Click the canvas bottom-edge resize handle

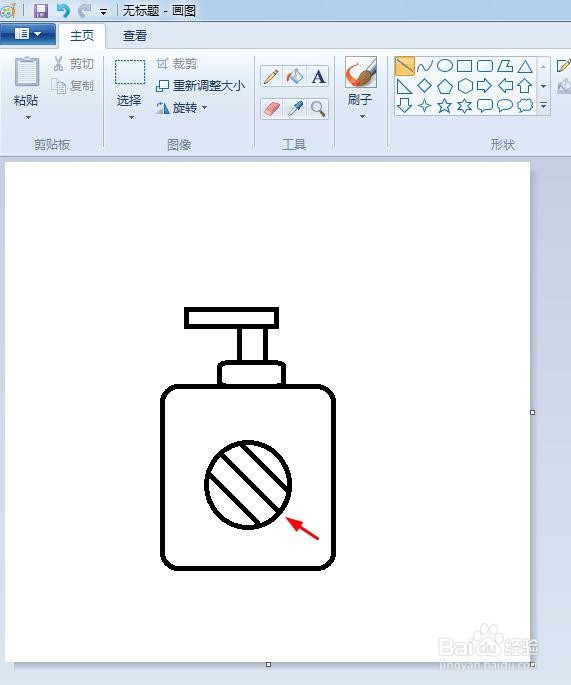pos(269,664)
